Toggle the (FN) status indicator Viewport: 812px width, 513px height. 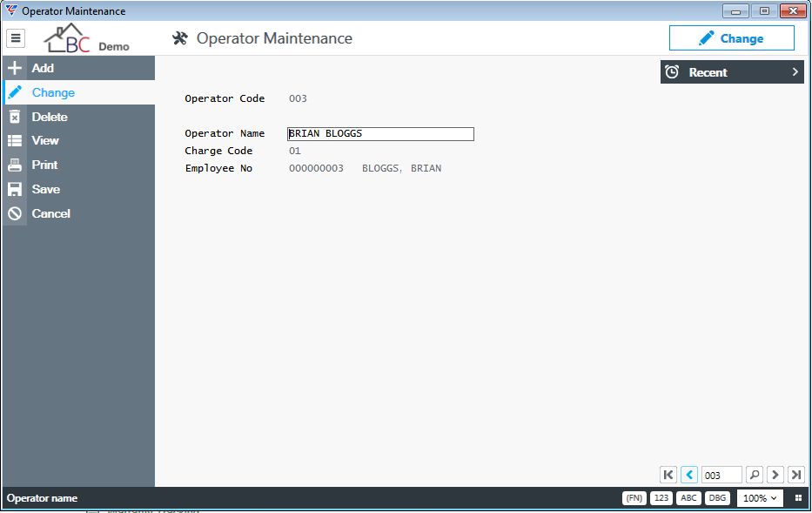634,498
